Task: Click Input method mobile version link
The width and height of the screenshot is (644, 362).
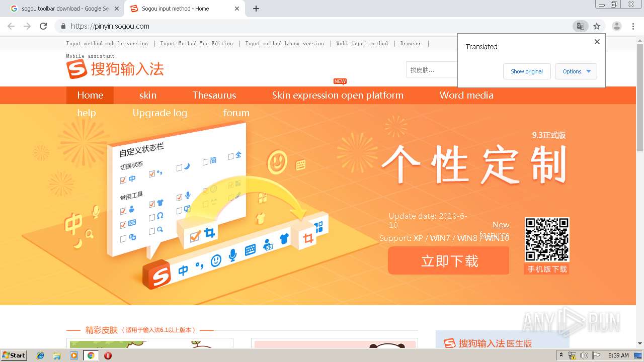Action: 107,43
